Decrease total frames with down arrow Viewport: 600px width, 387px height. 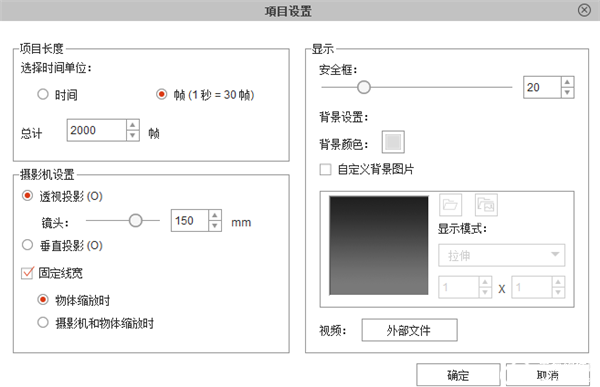[x=132, y=136]
